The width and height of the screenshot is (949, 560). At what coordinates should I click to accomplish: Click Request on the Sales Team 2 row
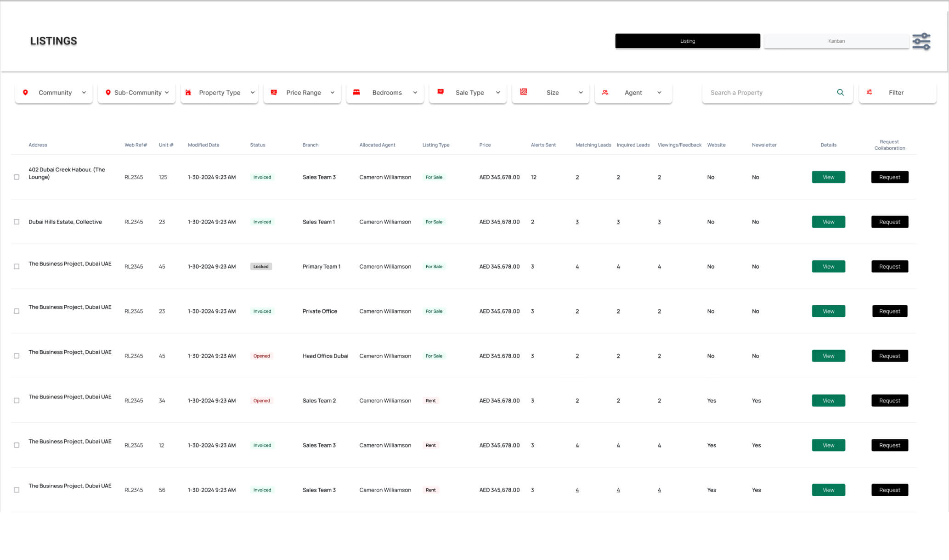coord(889,400)
